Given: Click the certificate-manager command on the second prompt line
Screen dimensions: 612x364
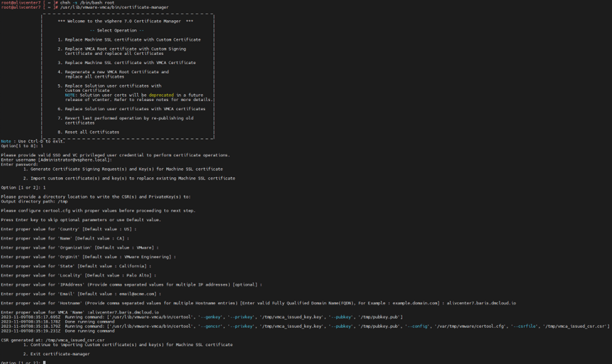Looking at the screenshot, I should click(114, 7).
